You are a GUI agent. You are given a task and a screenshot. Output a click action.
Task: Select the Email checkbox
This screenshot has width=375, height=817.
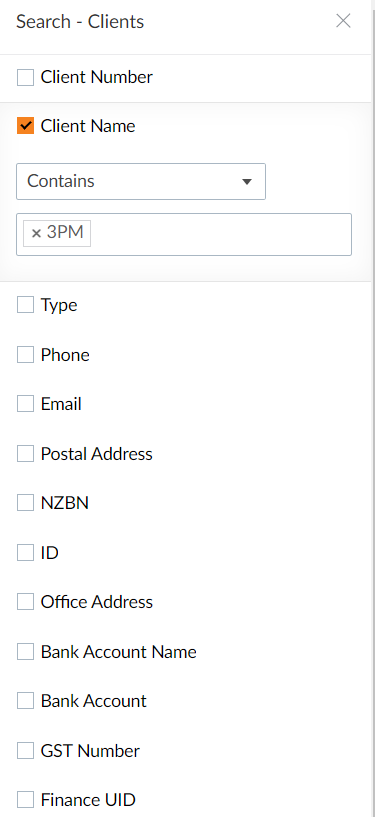[x=25, y=404]
